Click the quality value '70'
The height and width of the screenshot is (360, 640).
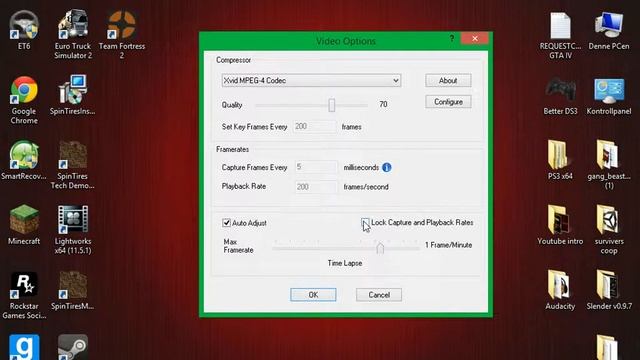383,104
